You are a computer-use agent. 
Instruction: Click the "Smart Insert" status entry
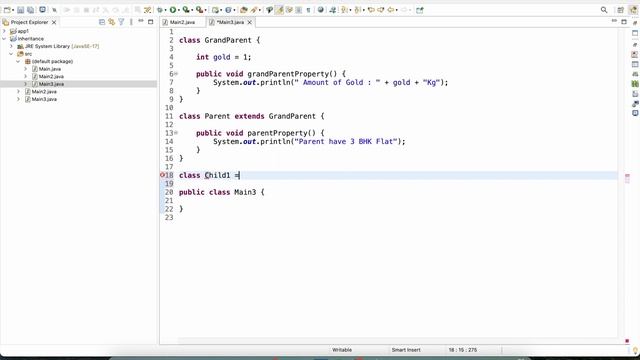pyautogui.click(x=406, y=350)
